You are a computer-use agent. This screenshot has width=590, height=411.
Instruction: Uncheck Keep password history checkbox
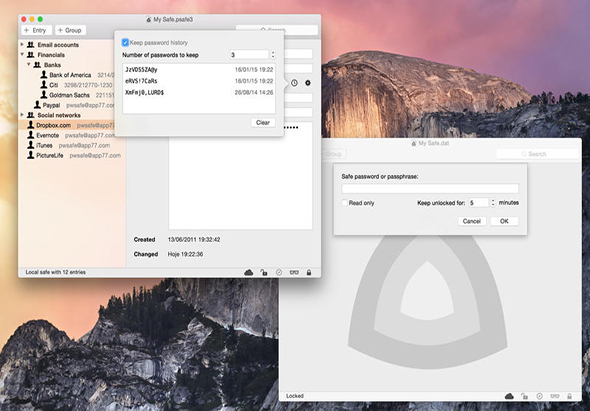click(125, 43)
